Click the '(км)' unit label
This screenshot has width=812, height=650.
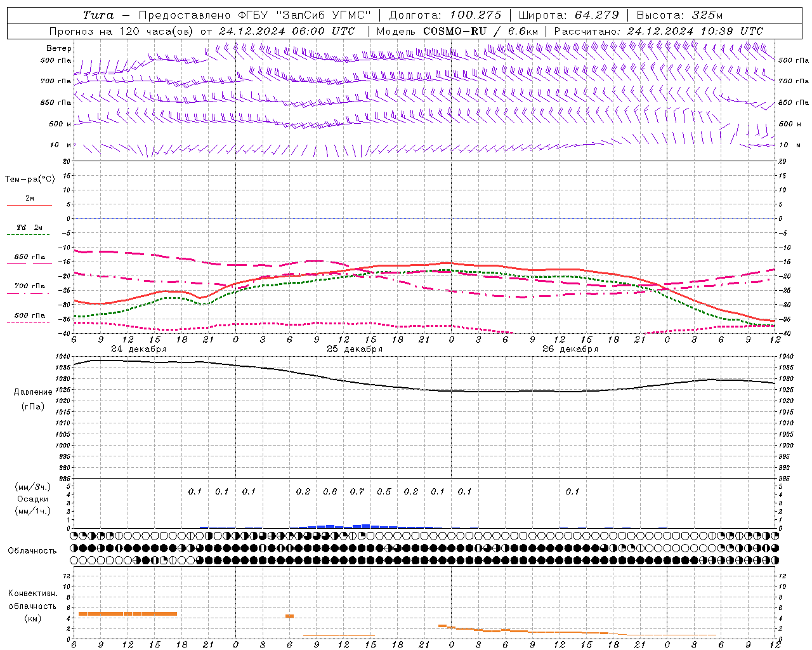click(33, 618)
